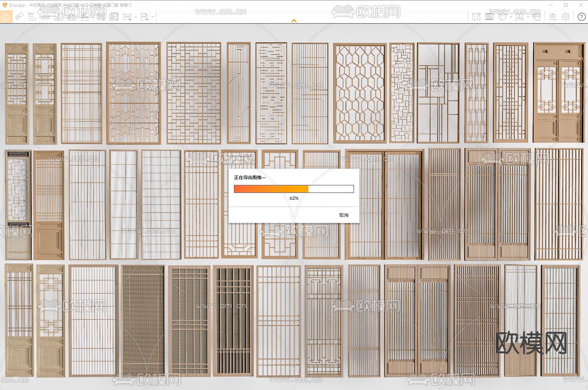Click the Enscape window title text

[x=70, y=5]
